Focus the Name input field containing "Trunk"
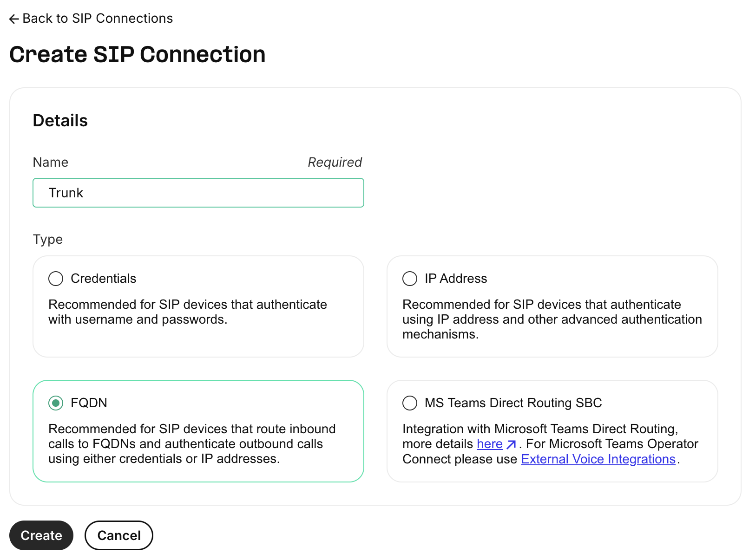This screenshot has width=749, height=560. point(198,193)
